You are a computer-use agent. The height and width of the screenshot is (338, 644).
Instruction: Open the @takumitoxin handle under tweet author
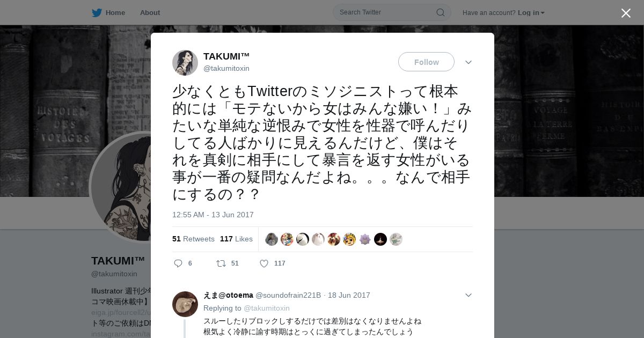click(226, 68)
